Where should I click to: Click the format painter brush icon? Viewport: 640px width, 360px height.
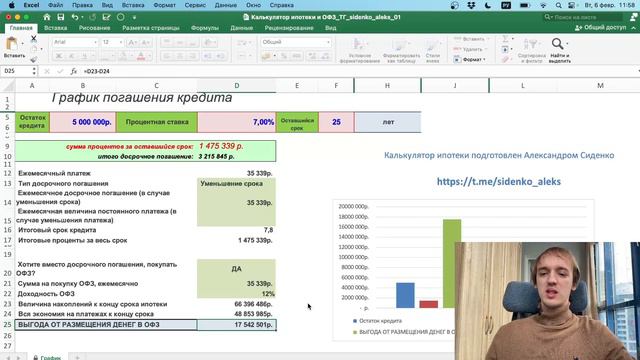pyautogui.click(x=33, y=59)
